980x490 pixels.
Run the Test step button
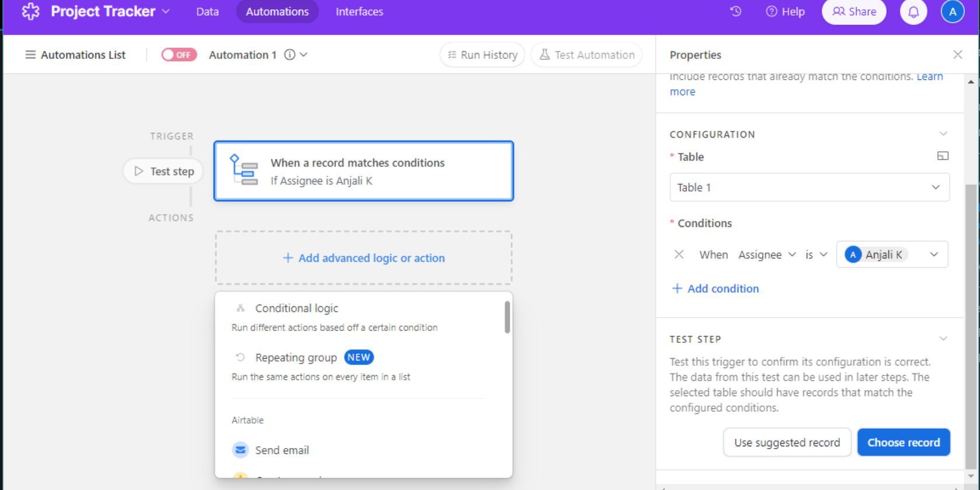[x=163, y=171]
